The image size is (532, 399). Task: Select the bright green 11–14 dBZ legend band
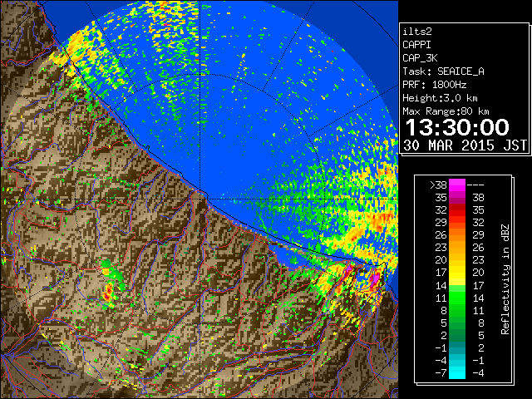coord(457,298)
